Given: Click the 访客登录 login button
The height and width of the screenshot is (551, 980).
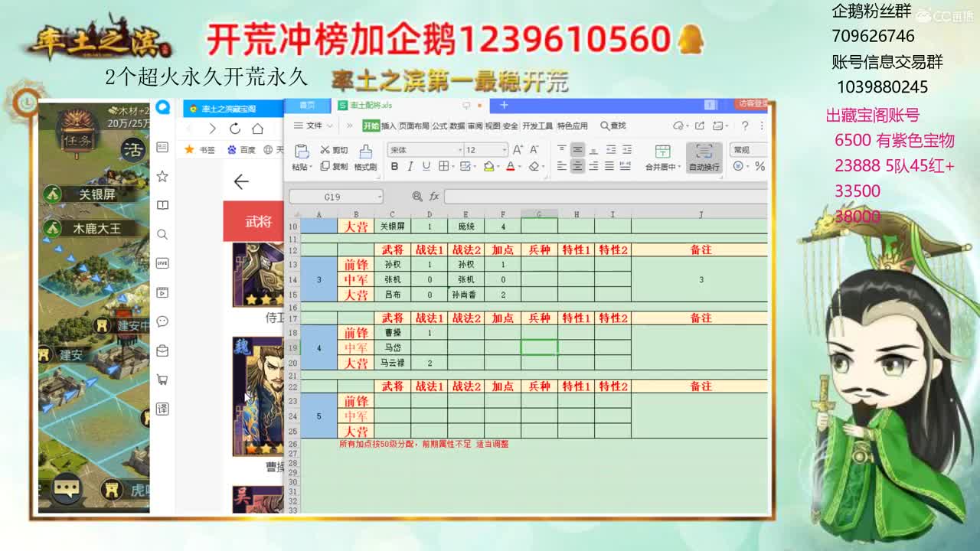Looking at the screenshot, I should point(752,103).
